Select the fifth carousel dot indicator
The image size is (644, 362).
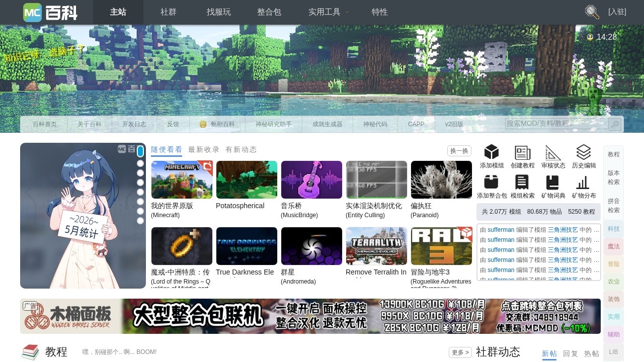click(140, 192)
